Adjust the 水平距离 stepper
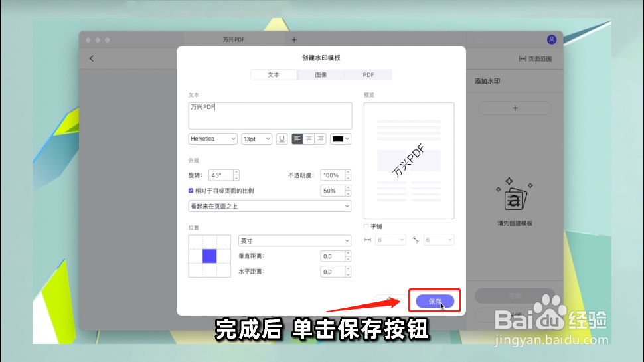Viewport: 644px width, 362px height. [x=348, y=272]
